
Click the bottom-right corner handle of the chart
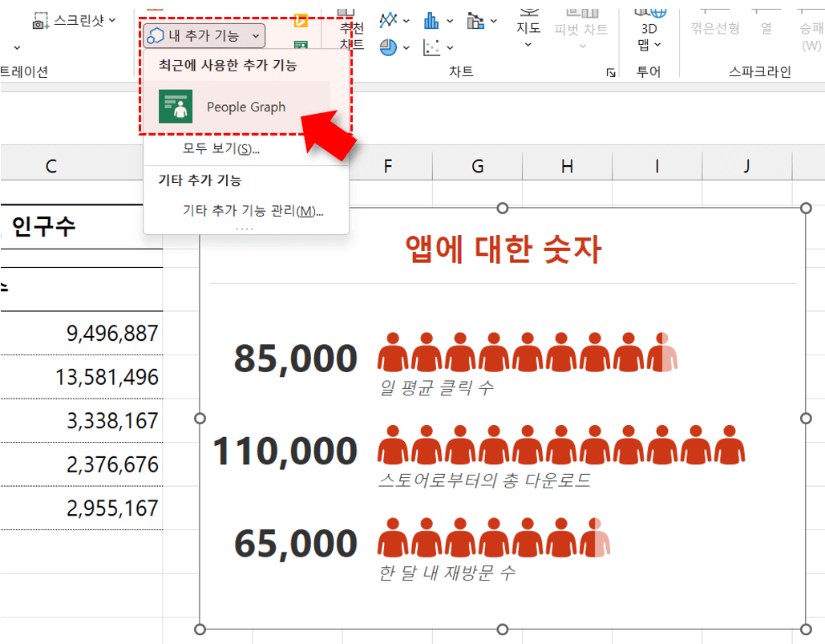pos(806,630)
